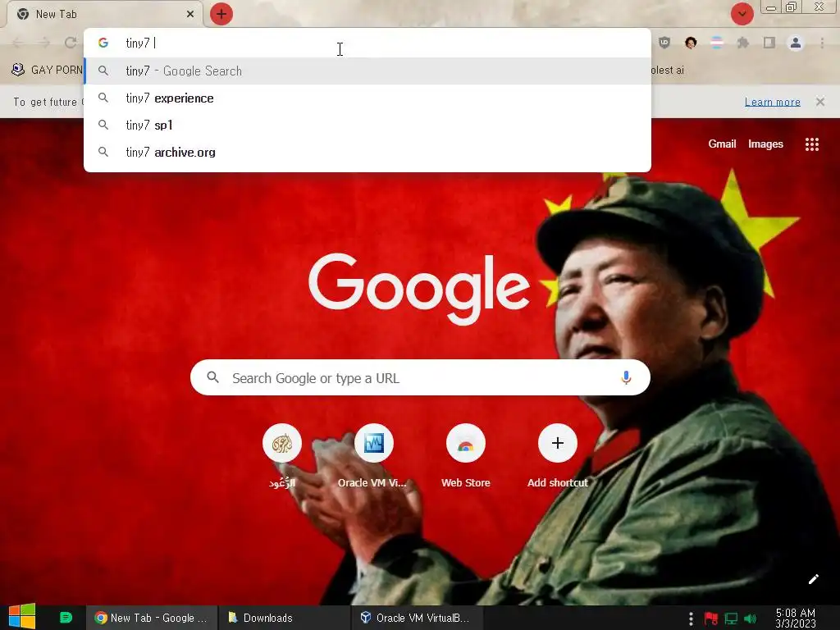Open the Windows Start button

pos(22,617)
